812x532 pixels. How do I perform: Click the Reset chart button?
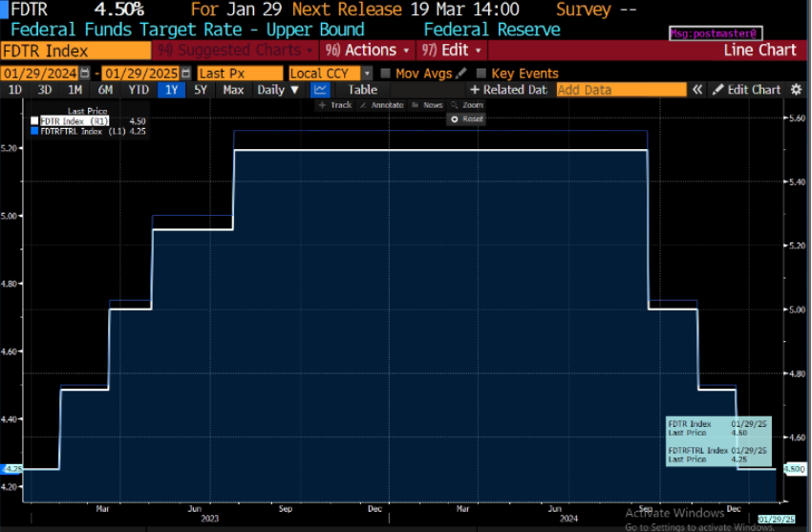tap(467, 118)
